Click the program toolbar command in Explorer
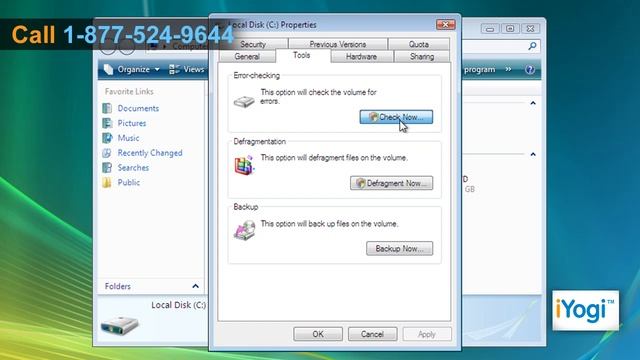Viewport: 640px width, 360px height. [480, 69]
